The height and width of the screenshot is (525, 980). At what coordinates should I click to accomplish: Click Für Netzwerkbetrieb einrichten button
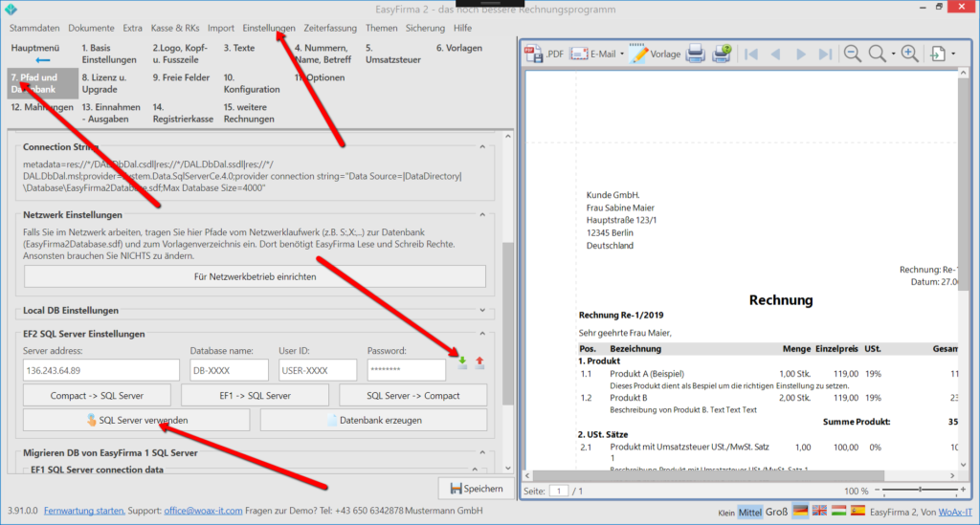(x=255, y=276)
